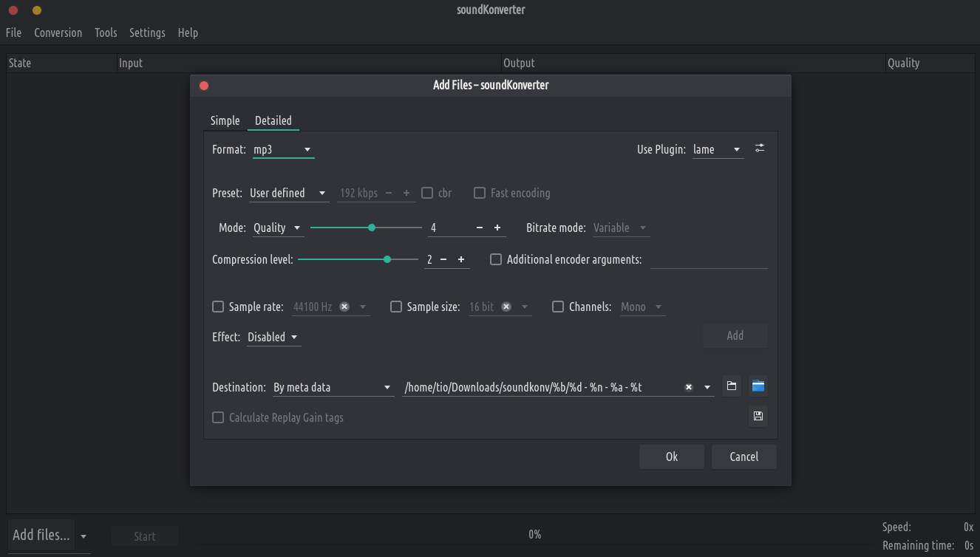Screen dimensions: 980x557
Task: Enable Additional encoder arguments checkbox
Action: click(x=566, y=259)
